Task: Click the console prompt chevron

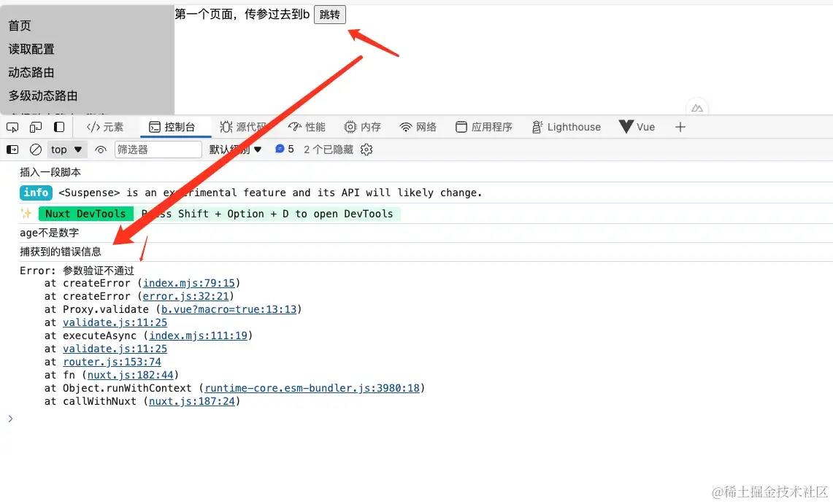Action: pos(10,419)
